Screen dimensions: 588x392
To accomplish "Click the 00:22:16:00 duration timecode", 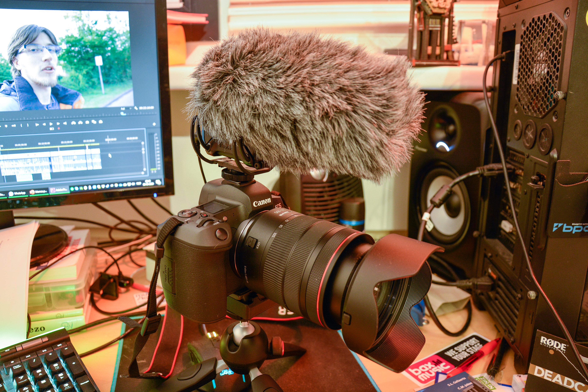I will [x=147, y=108].
